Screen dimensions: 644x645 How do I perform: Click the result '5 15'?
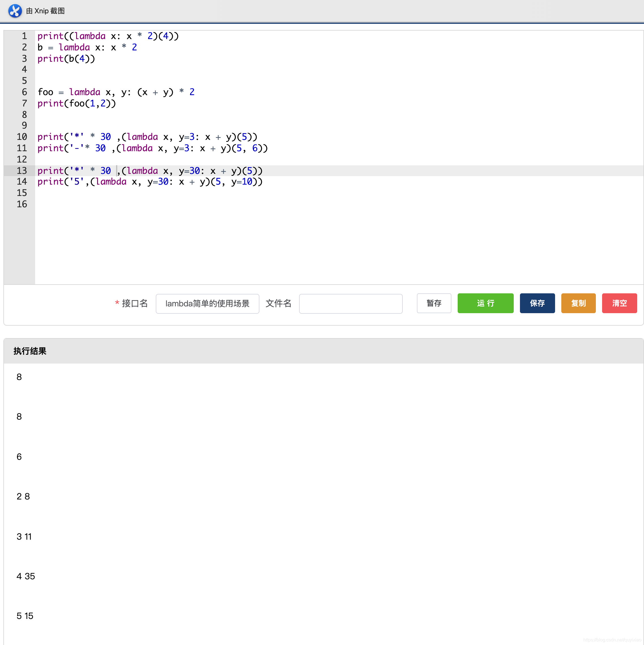(x=25, y=616)
